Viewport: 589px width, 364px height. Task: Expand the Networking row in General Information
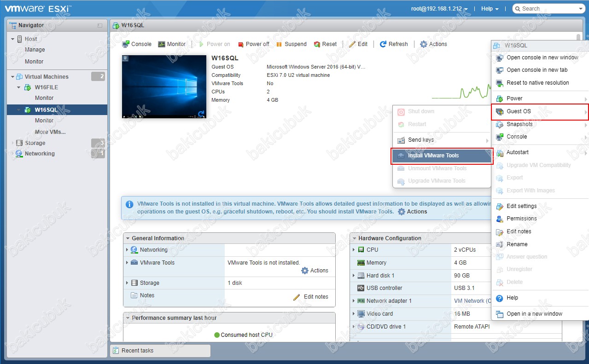pyautogui.click(x=127, y=250)
